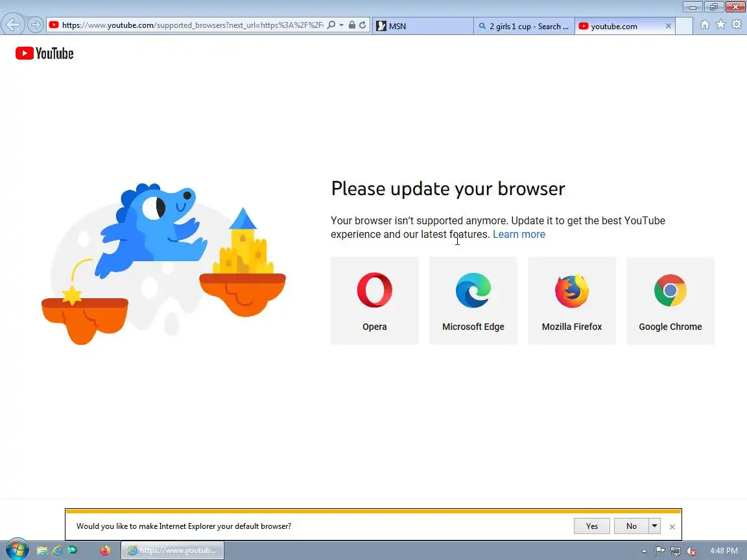
Task: Dismiss the default browser notification bar
Action: pos(672,527)
